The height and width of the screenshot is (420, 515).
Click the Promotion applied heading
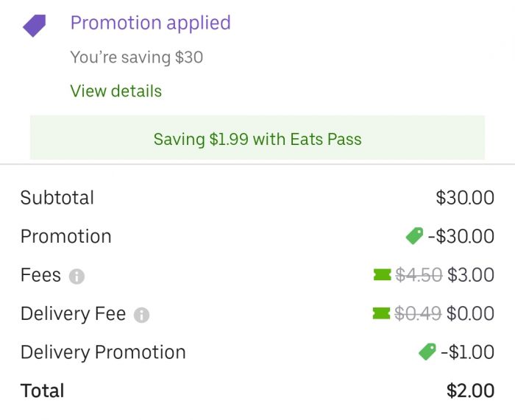(x=150, y=23)
